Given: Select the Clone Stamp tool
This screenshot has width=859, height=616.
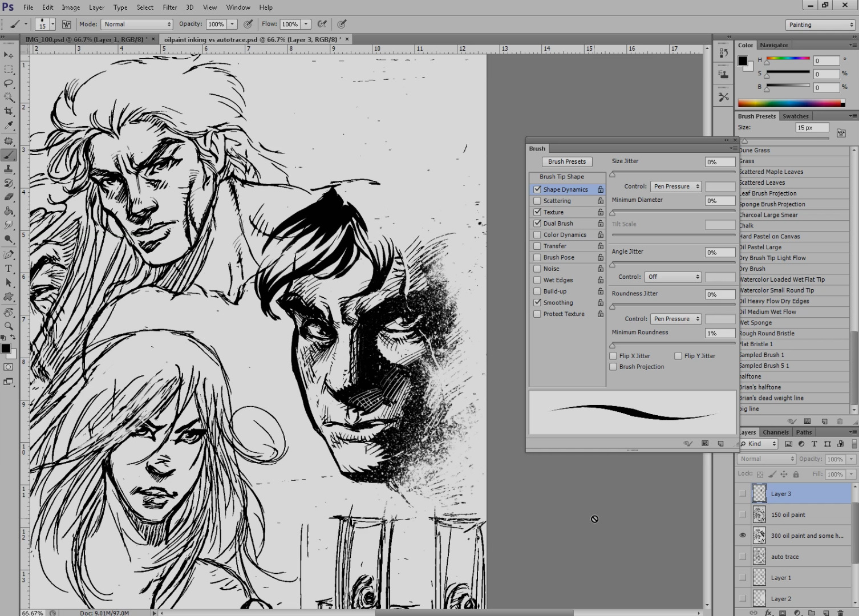Looking at the screenshot, I should (x=9, y=169).
